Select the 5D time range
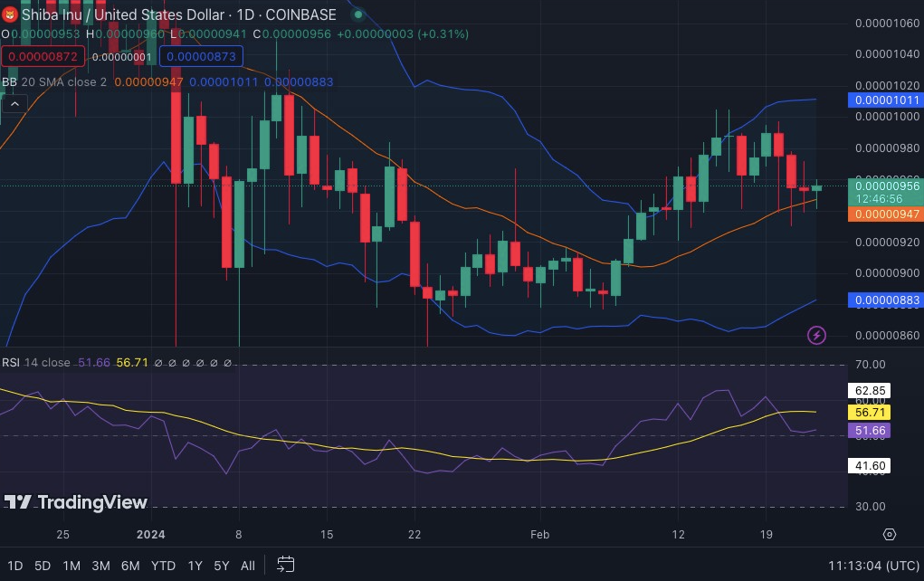 coord(43,566)
